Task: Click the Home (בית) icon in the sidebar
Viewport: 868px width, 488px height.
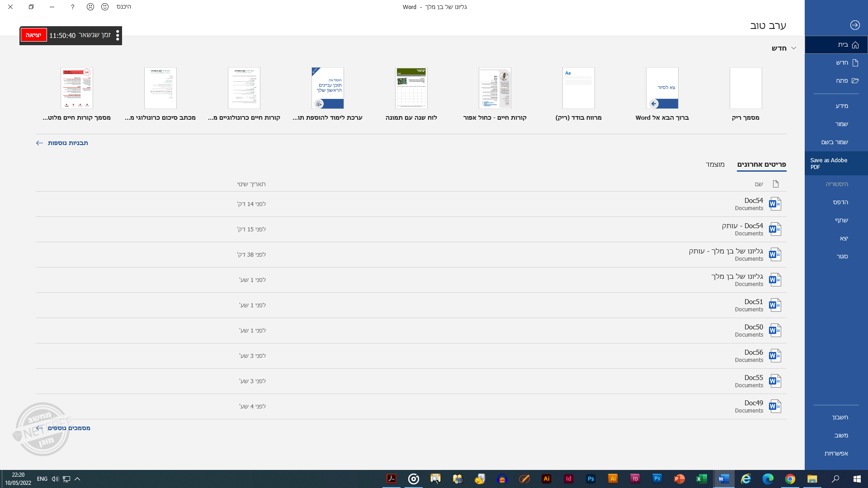Action: click(x=855, y=45)
